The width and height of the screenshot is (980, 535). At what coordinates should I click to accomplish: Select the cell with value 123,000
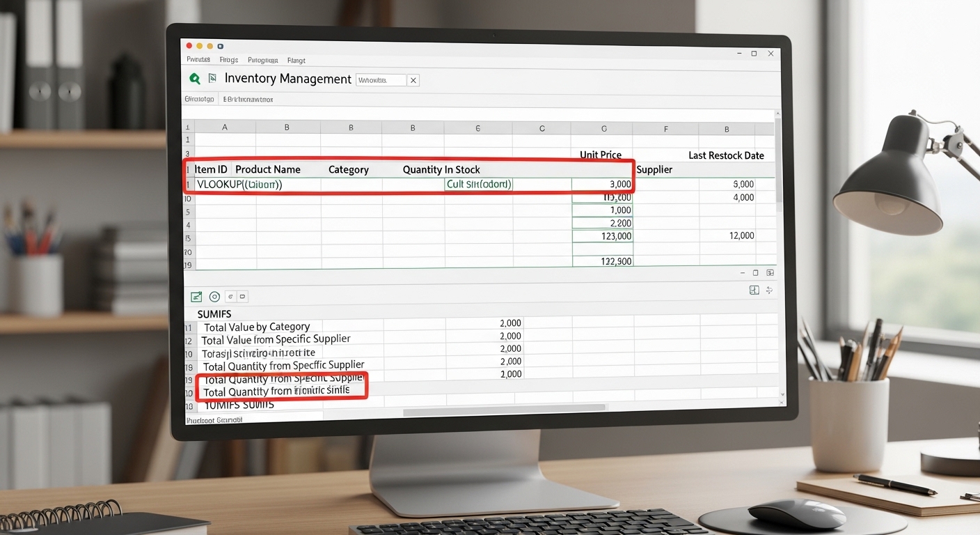(x=603, y=236)
